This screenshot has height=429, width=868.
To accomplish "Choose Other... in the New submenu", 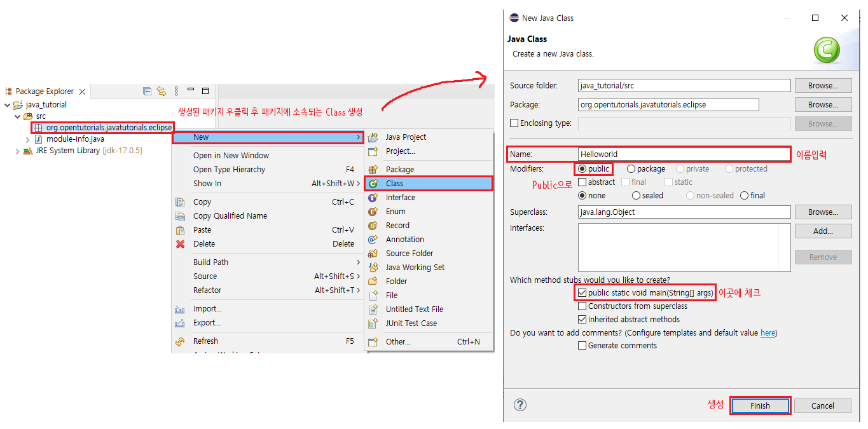I will [x=429, y=342].
